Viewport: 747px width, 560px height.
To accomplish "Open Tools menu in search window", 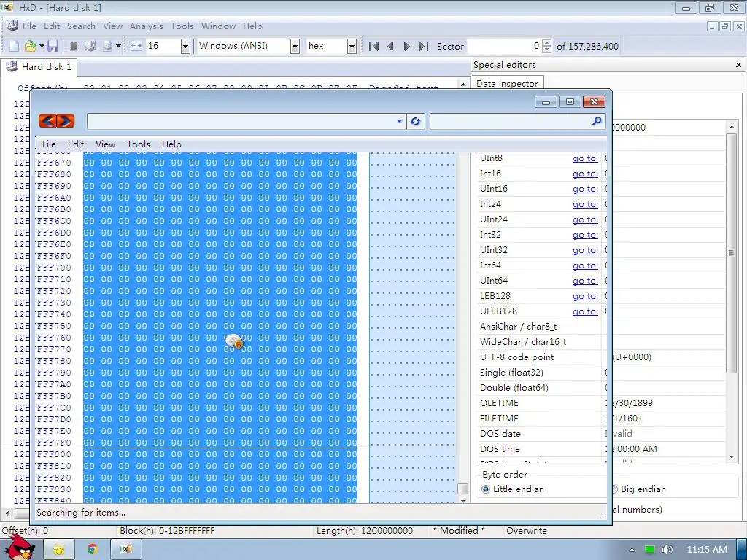I will (x=138, y=144).
